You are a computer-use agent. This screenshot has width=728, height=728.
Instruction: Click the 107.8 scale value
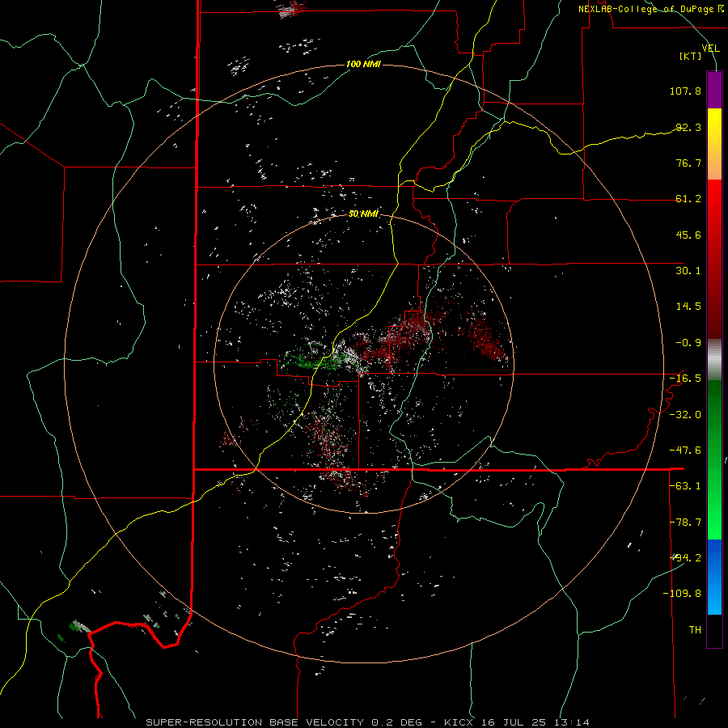click(x=685, y=91)
